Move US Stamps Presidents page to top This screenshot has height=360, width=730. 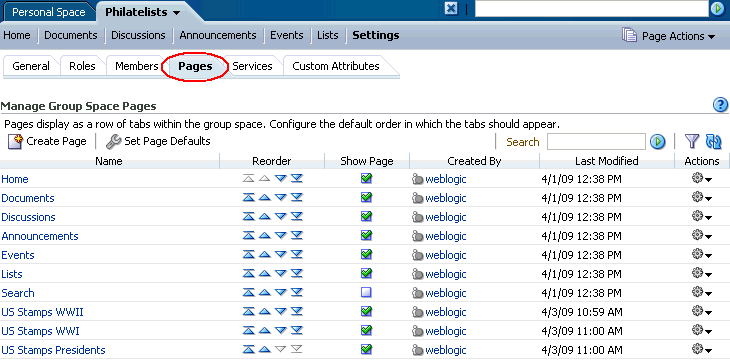pos(249,349)
